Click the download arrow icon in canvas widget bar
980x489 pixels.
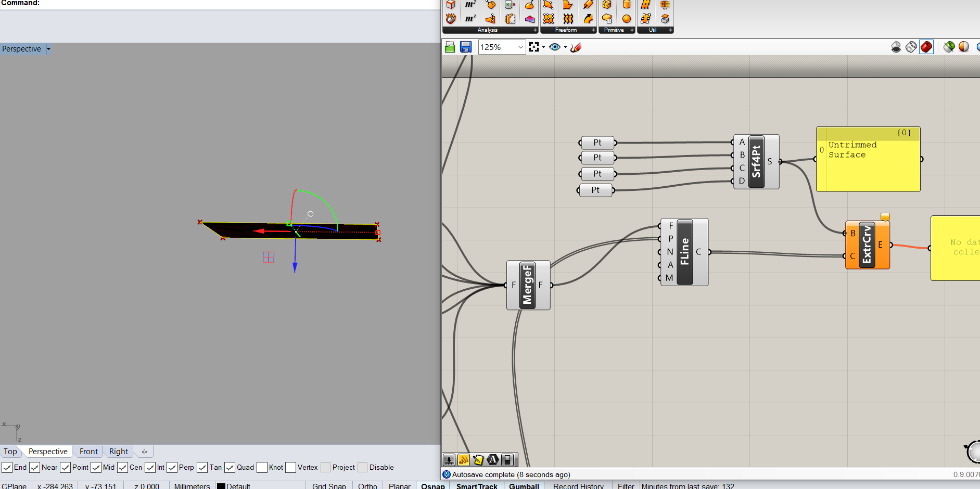449,460
